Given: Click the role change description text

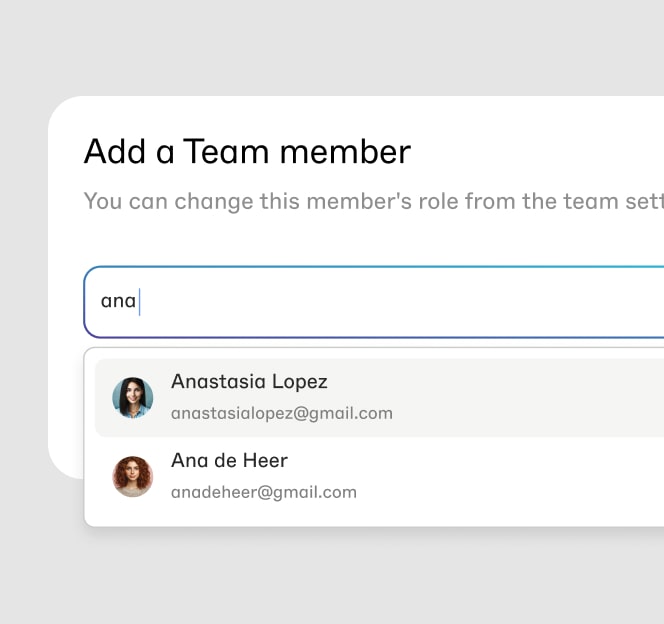Looking at the screenshot, I should (x=374, y=202).
